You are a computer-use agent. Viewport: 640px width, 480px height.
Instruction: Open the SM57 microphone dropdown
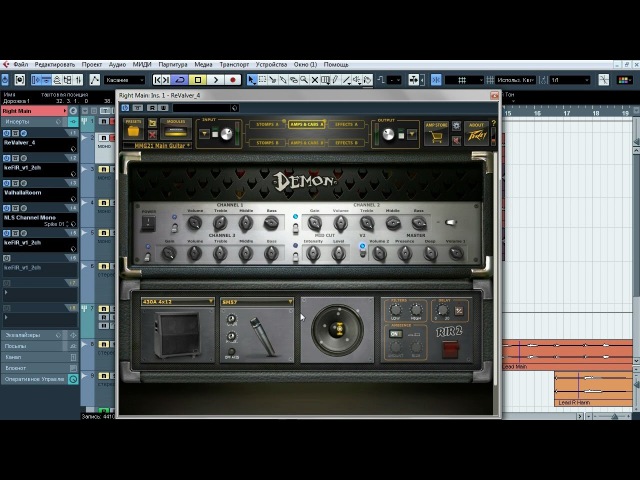click(256, 301)
